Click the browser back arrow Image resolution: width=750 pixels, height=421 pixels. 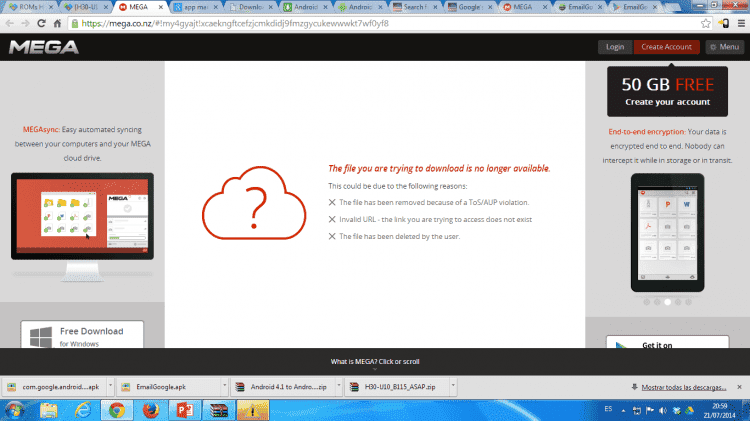click(x=10, y=23)
